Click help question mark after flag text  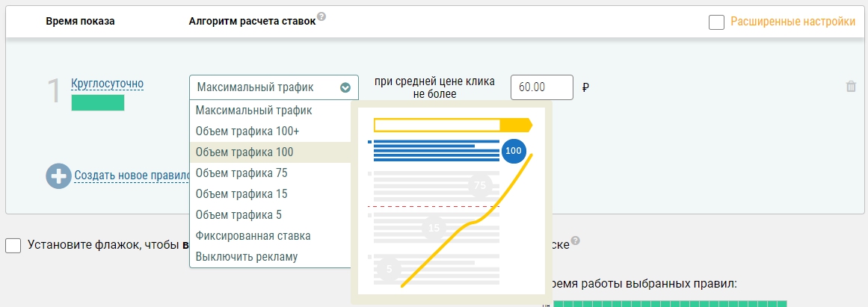coord(575,241)
